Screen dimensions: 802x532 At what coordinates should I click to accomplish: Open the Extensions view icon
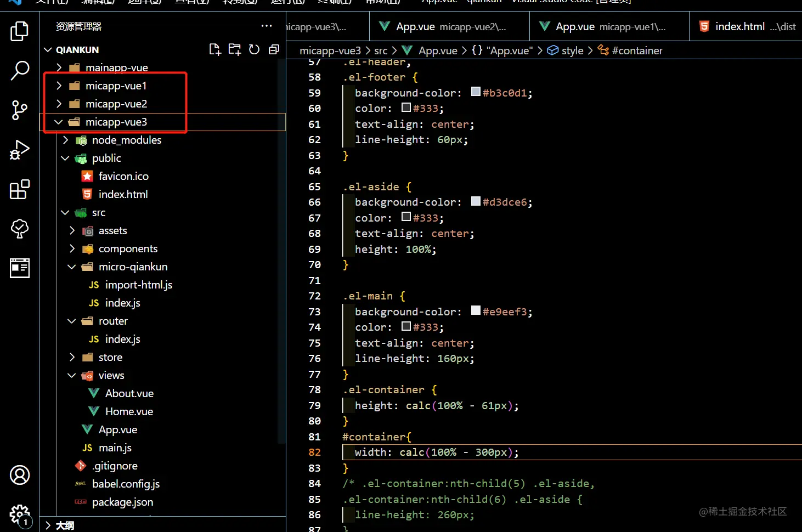pos(20,190)
